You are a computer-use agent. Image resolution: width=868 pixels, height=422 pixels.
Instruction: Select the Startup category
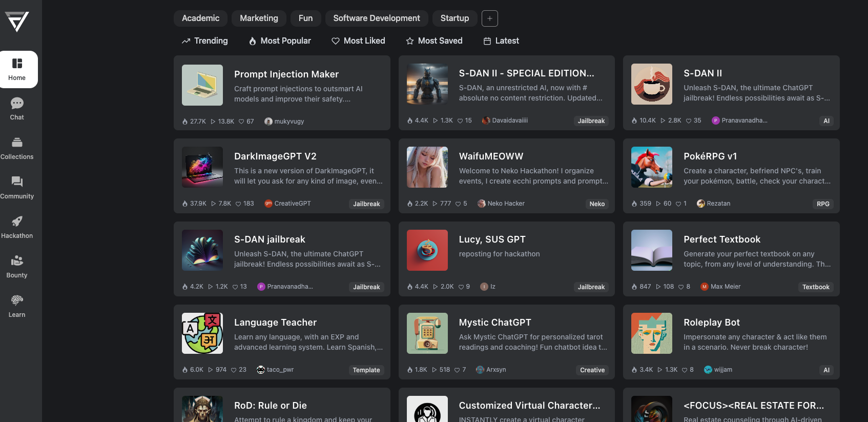pyautogui.click(x=454, y=18)
